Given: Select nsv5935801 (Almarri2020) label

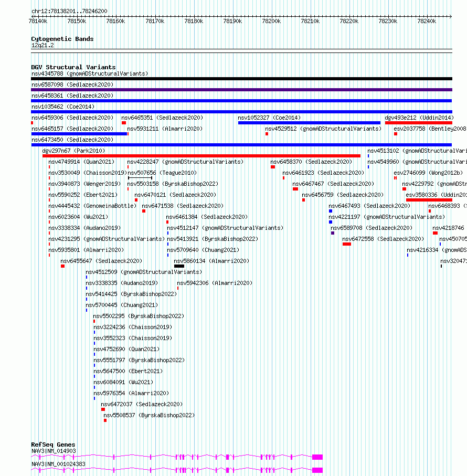Looking at the screenshot, I should pos(86,250).
